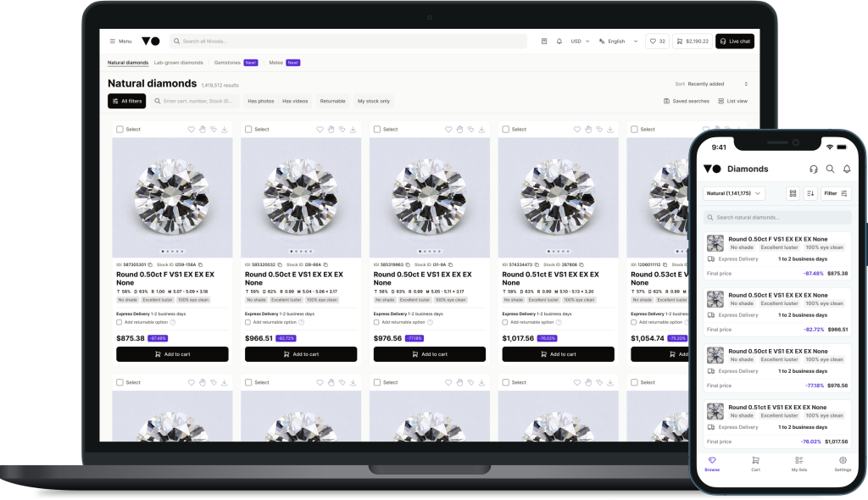This screenshot has width=868, height=500.
Task: Enable returnable option for $966.51 diamond
Action: point(248,322)
